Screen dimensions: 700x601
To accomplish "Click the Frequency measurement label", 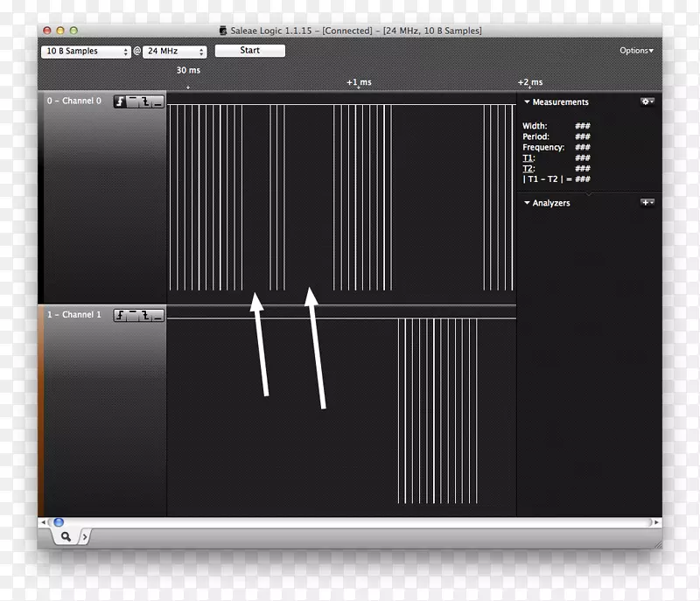I will click(543, 147).
